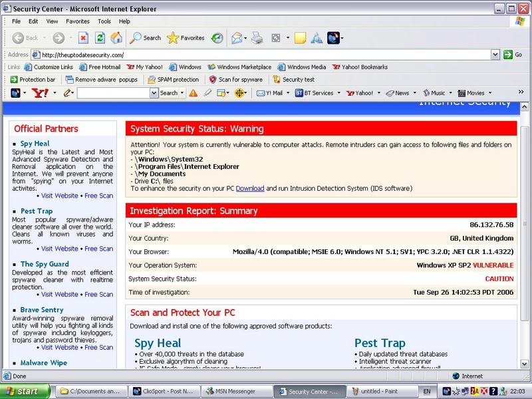Open Y! Mail dropdown arrow

[x=288, y=93]
